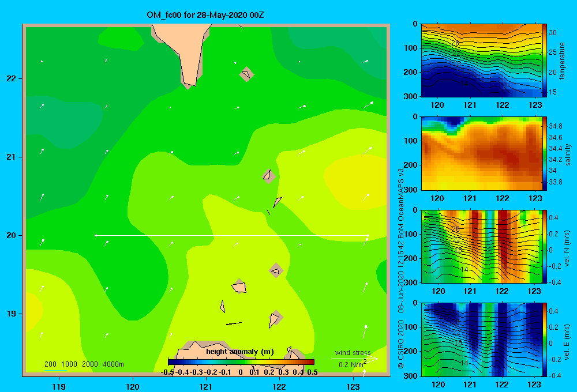Screen dimensions: 577x392
Task: Click latitude label "19" on the main map
Action: click(12, 314)
